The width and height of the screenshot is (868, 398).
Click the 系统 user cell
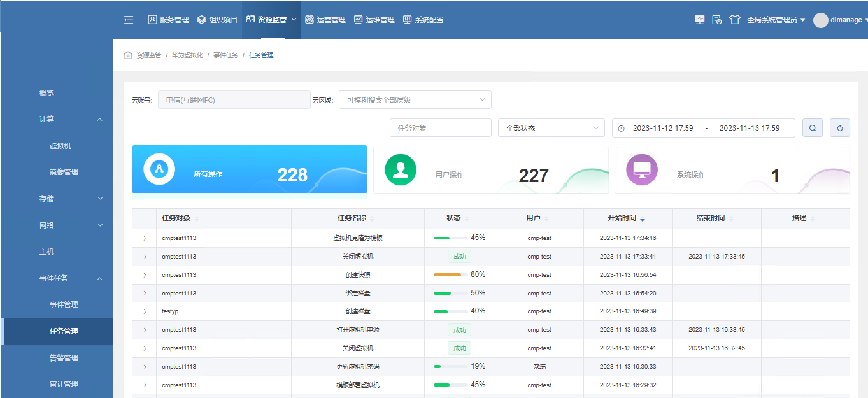(x=539, y=367)
